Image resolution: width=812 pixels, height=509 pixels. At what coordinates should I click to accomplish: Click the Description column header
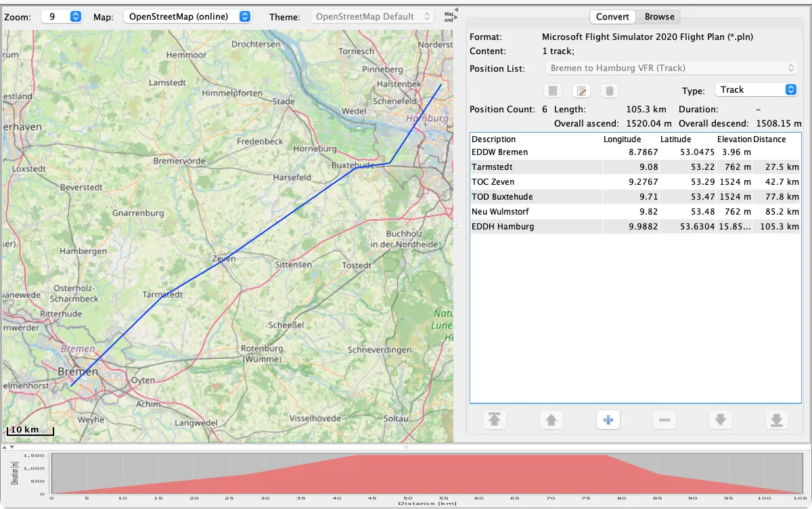click(x=493, y=139)
